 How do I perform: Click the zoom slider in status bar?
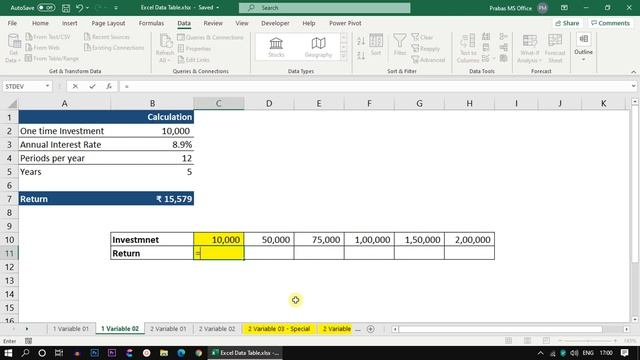click(588, 340)
